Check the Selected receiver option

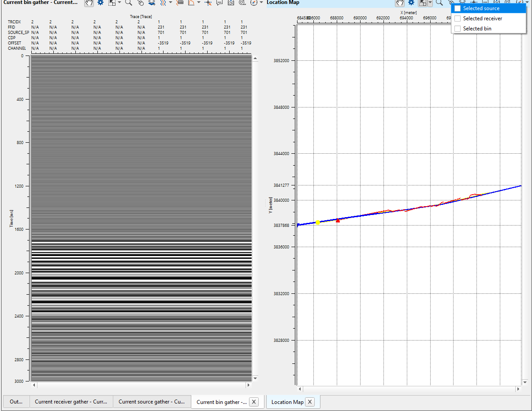[457, 18]
